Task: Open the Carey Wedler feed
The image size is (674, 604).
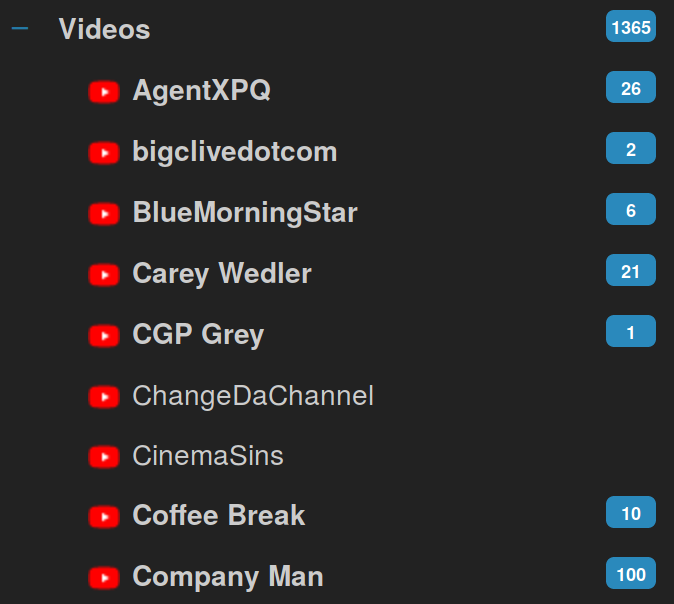Action: [222, 274]
